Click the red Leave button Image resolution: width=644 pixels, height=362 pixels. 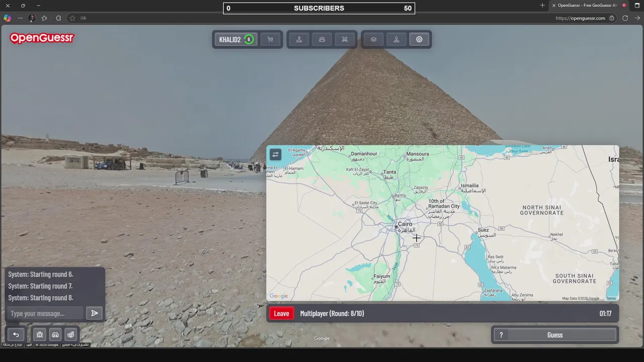coord(281,313)
